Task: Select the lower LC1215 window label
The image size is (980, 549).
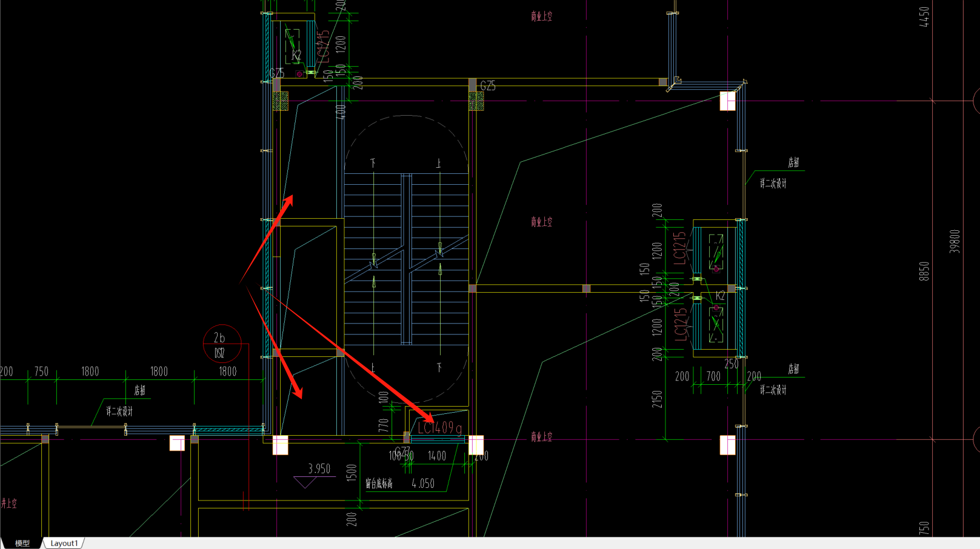Action: click(x=681, y=324)
